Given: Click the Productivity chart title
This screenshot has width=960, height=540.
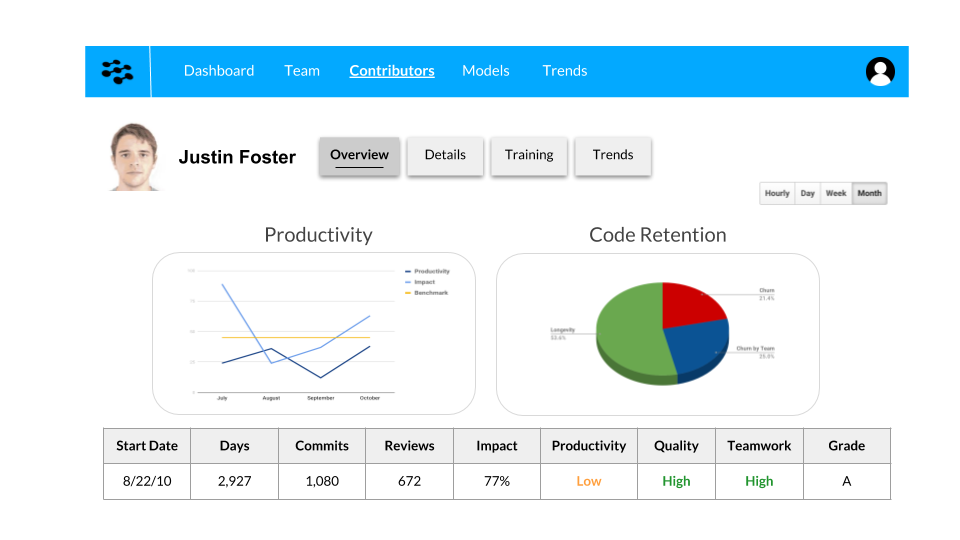Looking at the screenshot, I should [318, 235].
